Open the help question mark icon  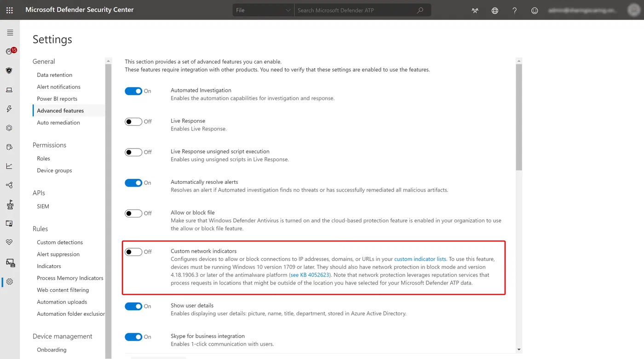click(515, 11)
